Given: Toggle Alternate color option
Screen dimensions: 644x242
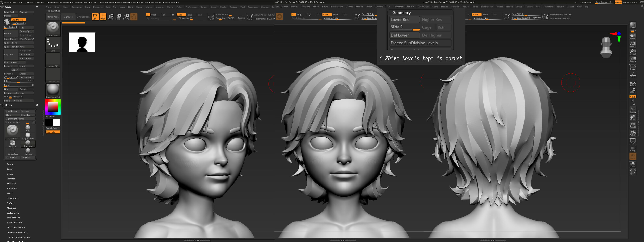Looking at the screenshot, I should coord(53,132).
